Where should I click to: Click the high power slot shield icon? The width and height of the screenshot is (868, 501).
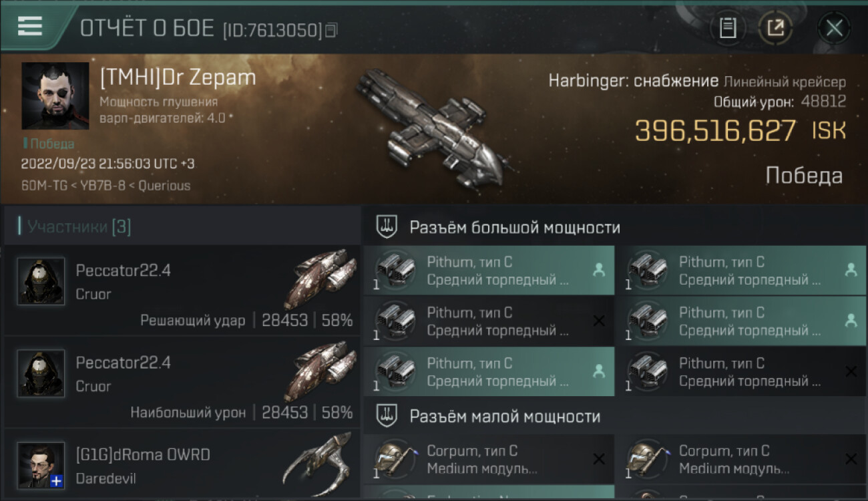pos(386,227)
